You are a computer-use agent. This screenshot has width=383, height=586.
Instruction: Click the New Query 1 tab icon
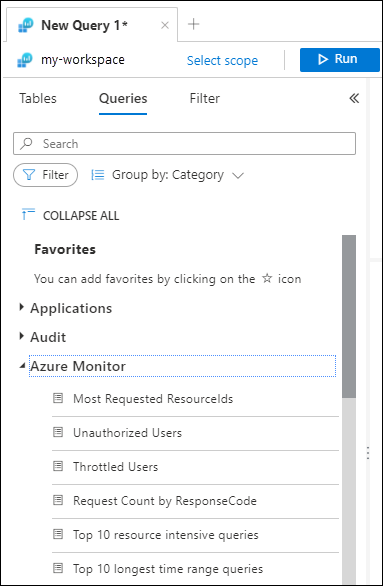(x=25, y=25)
